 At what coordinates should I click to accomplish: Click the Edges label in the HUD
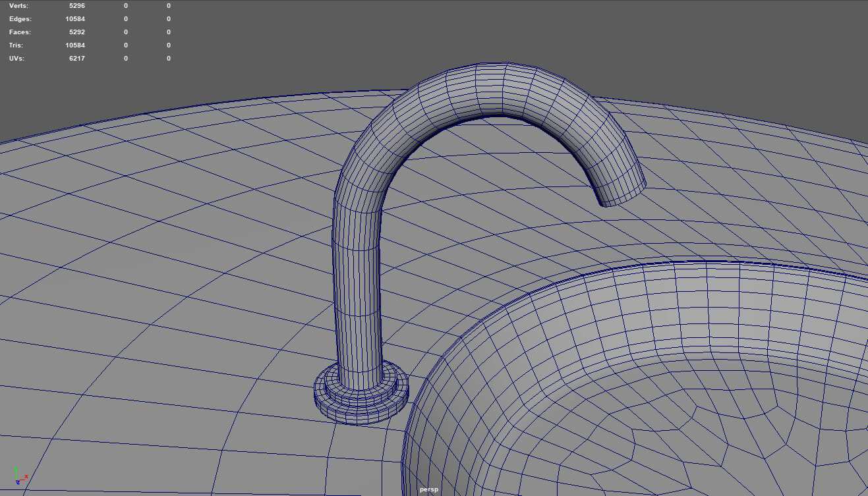point(20,19)
